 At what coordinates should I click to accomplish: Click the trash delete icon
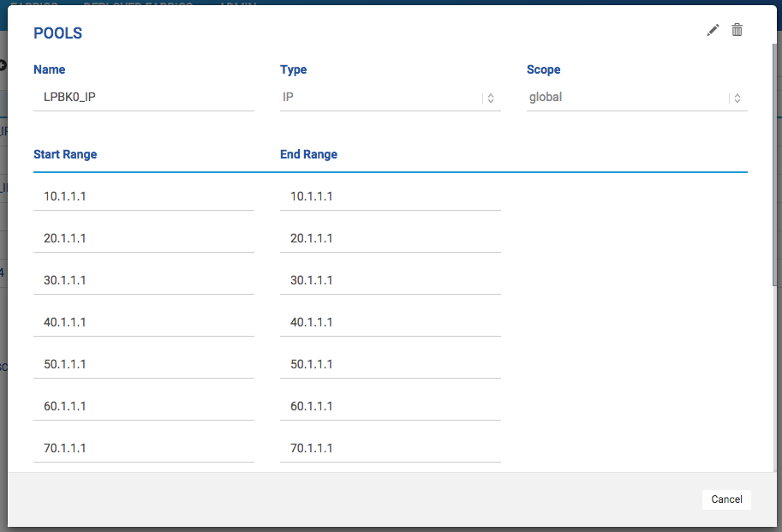737,30
